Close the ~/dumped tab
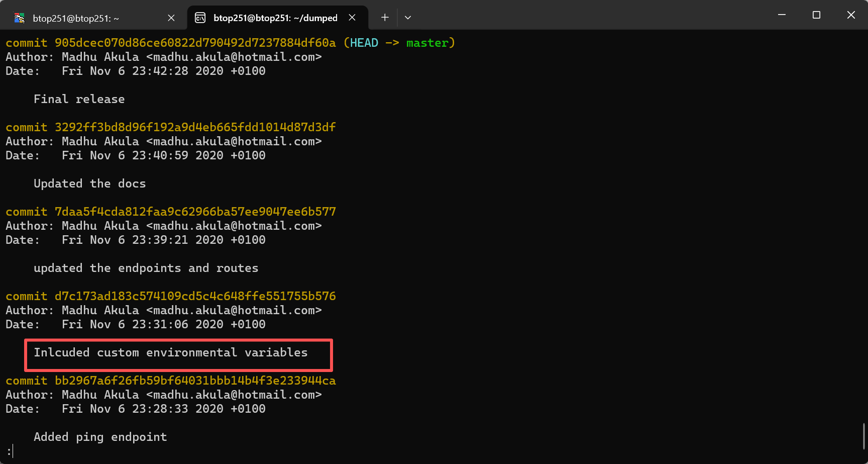Image resolution: width=868 pixels, height=464 pixels. coord(352,18)
